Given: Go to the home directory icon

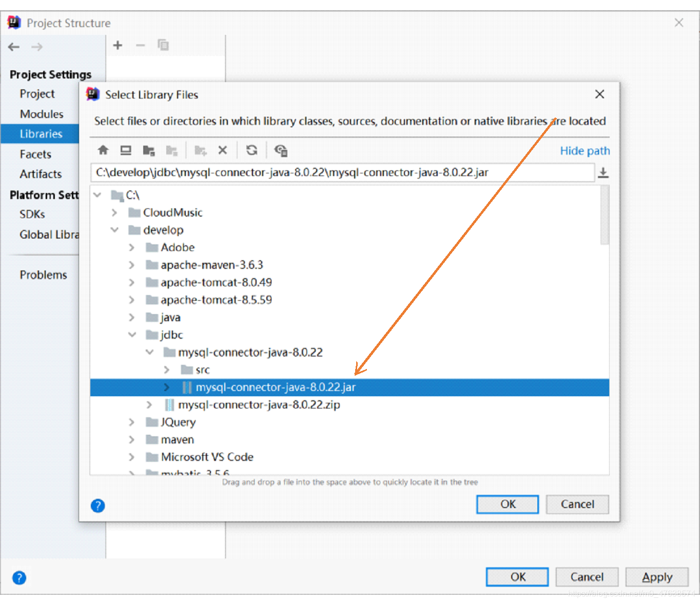Looking at the screenshot, I should tap(103, 150).
